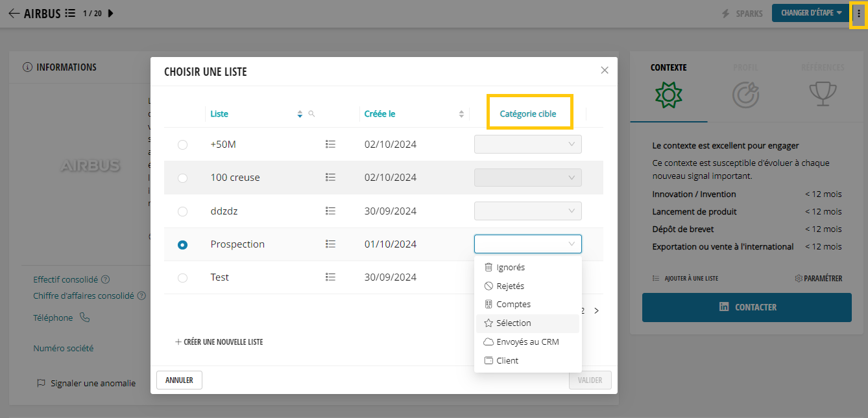868x418 pixels.
Task: Click the search icon in the Liste column
Action: (x=311, y=113)
